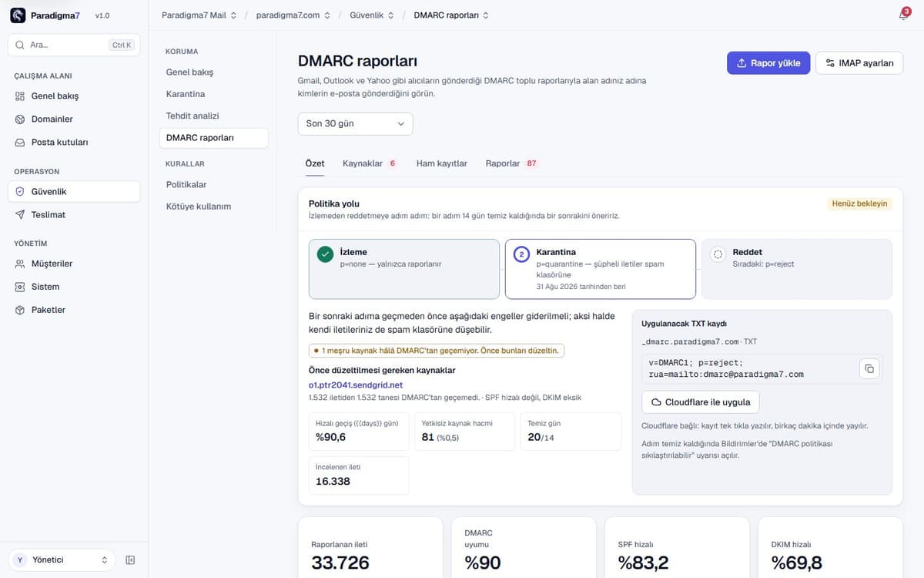Switch to the Kaynaklar tab
924x578 pixels.
370,163
